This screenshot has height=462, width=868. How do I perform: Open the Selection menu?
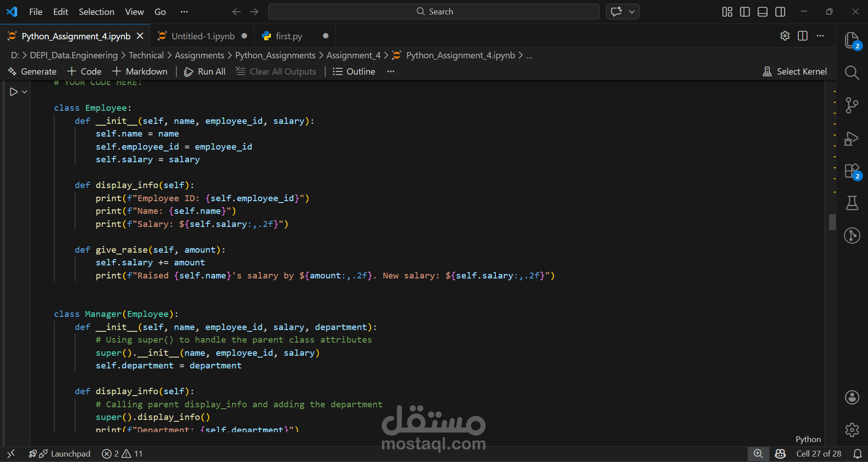(x=96, y=12)
